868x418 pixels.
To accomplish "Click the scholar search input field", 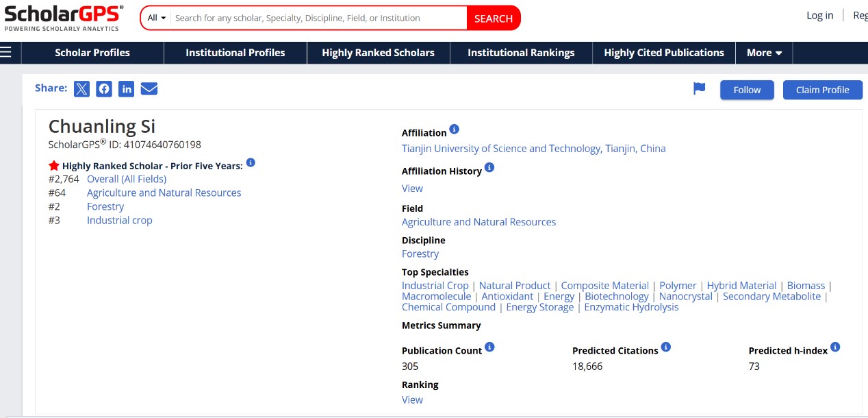I will point(318,18).
